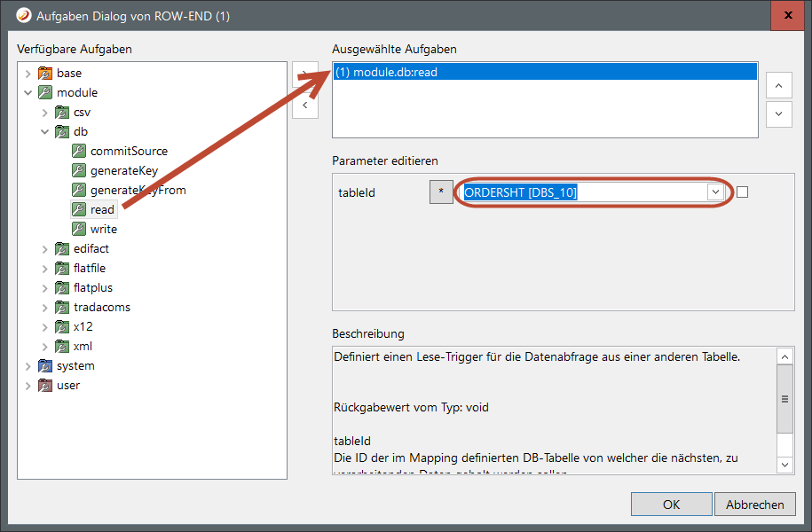The height and width of the screenshot is (532, 812).
Task: Click the xml package icon
Action: point(62,346)
